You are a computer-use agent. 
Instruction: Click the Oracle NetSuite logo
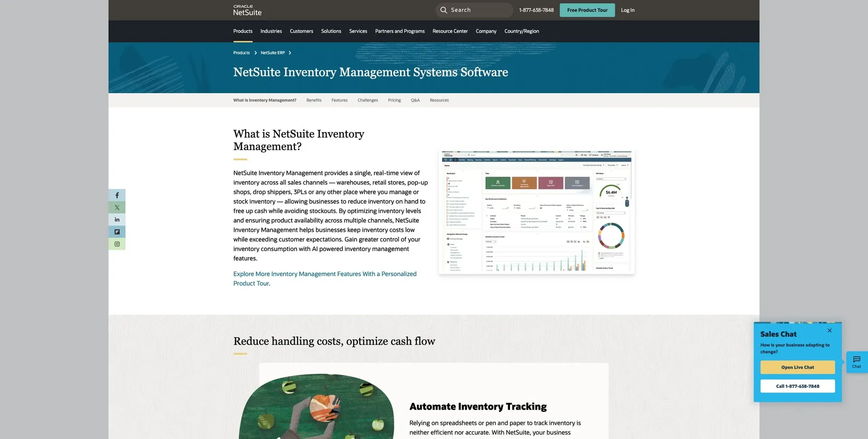247,10
